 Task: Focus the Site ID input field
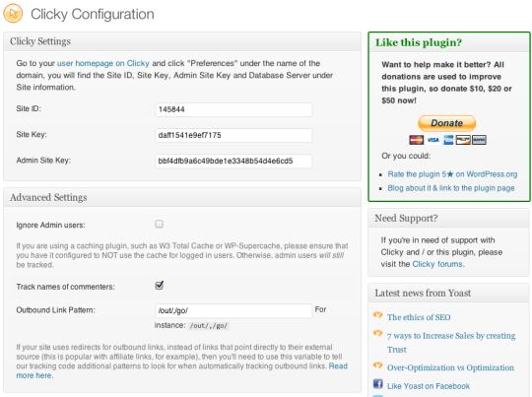point(233,109)
